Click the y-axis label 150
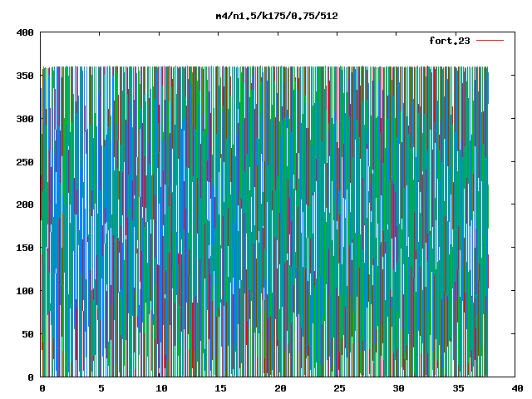The height and width of the screenshot is (399, 532). pos(25,248)
